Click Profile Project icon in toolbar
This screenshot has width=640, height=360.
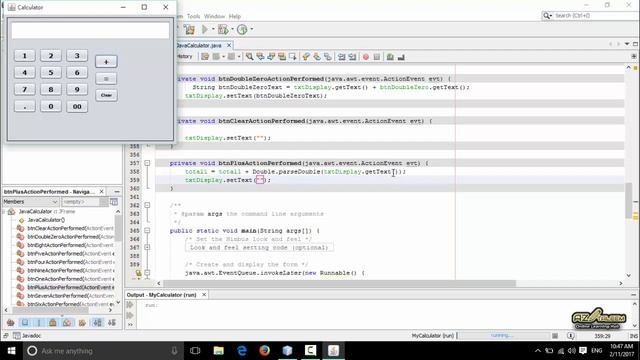(242, 29)
